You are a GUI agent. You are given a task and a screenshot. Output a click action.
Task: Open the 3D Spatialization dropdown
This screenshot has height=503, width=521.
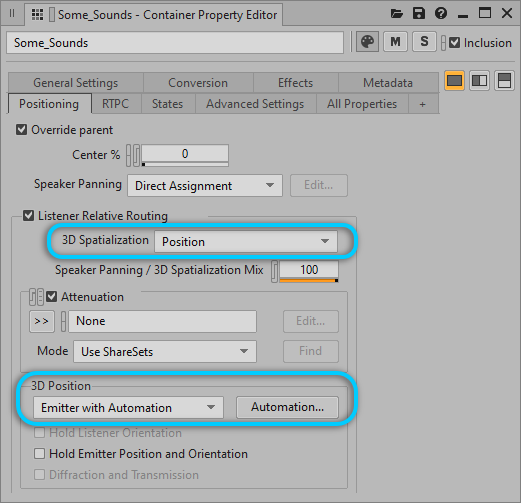246,241
